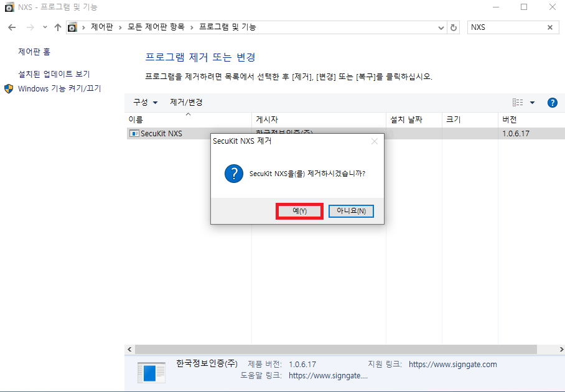Minimize the 프로그램 및 기능 window
This screenshot has width=565, height=392.
pos(496,7)
